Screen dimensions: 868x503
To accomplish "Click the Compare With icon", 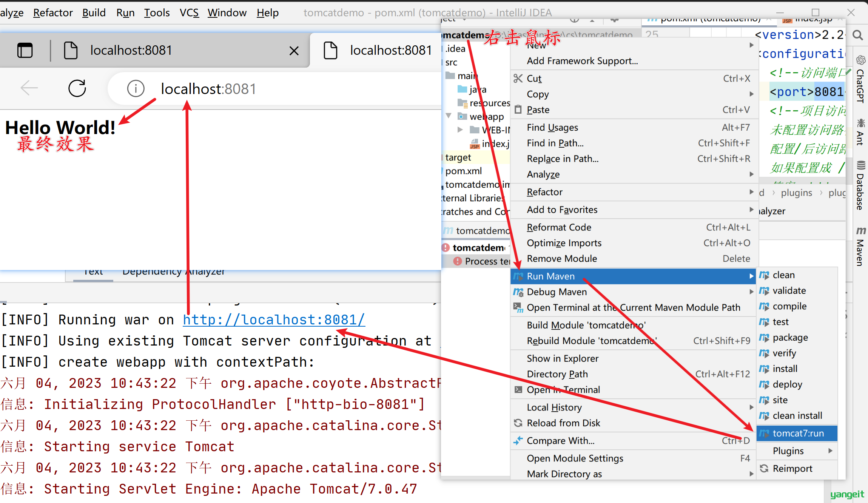I will pyautogui.click(x=518, y=440).
